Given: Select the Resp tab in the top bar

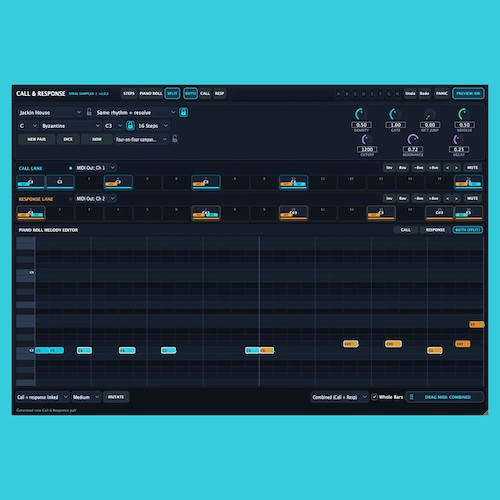Looking at the screenshot, I should pyautogui.click(x=219, y=93).
